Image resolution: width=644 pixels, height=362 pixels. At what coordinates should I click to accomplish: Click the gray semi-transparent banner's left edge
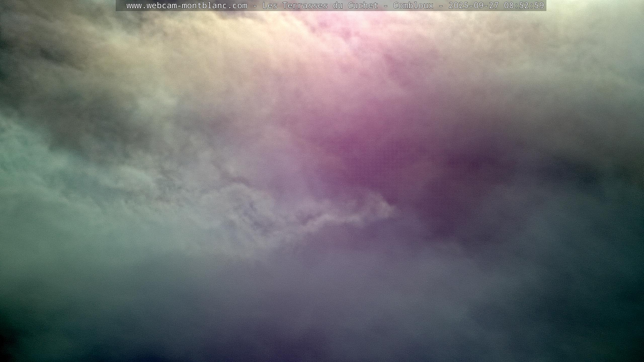click(x=118, y=6)
